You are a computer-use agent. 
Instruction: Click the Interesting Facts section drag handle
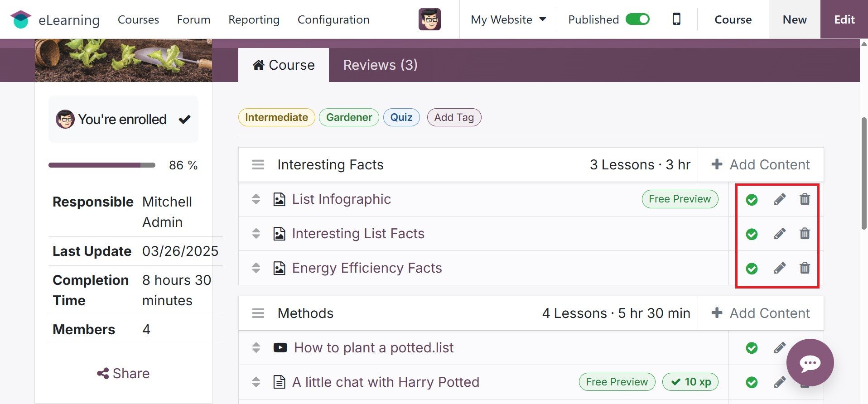click(258, 164)
